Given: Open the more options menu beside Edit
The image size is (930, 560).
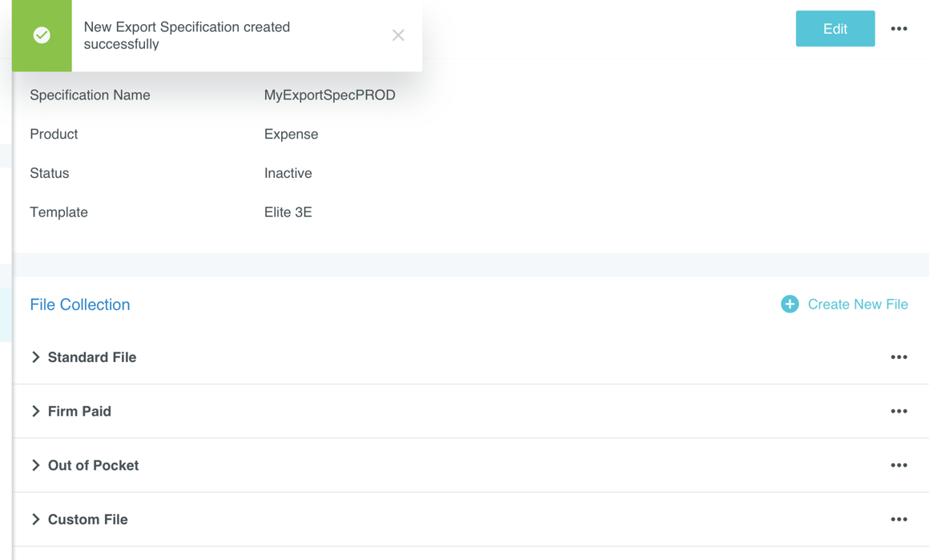Looking at the screenshot, I should click(x=899, y=29).
